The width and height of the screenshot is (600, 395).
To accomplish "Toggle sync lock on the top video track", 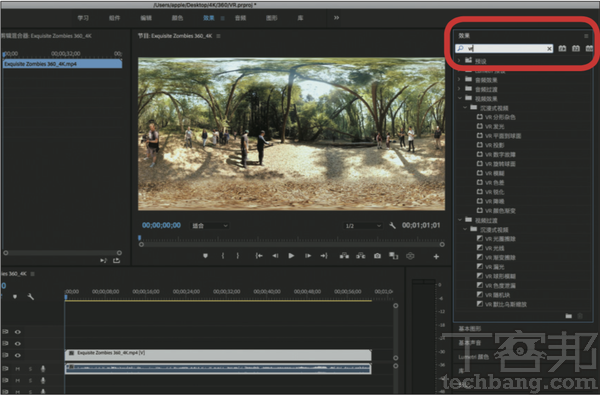I will pyautogui.click(x=5, y=332).
